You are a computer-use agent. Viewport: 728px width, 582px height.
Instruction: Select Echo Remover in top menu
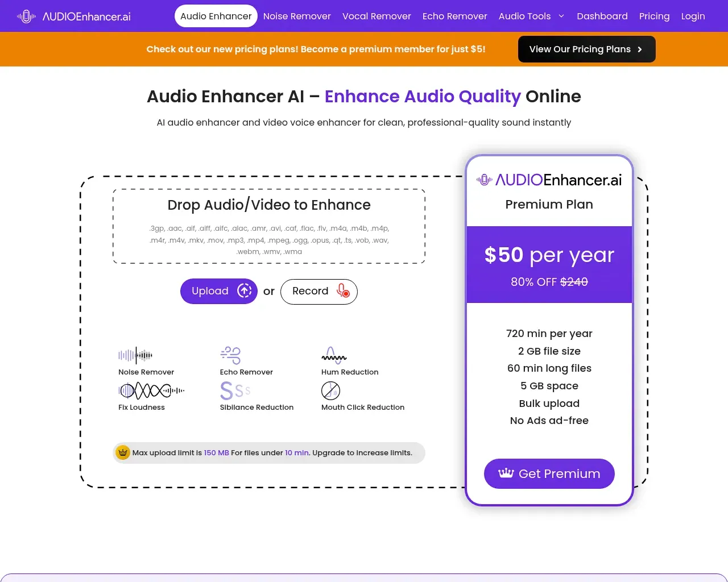coord(455,16)
